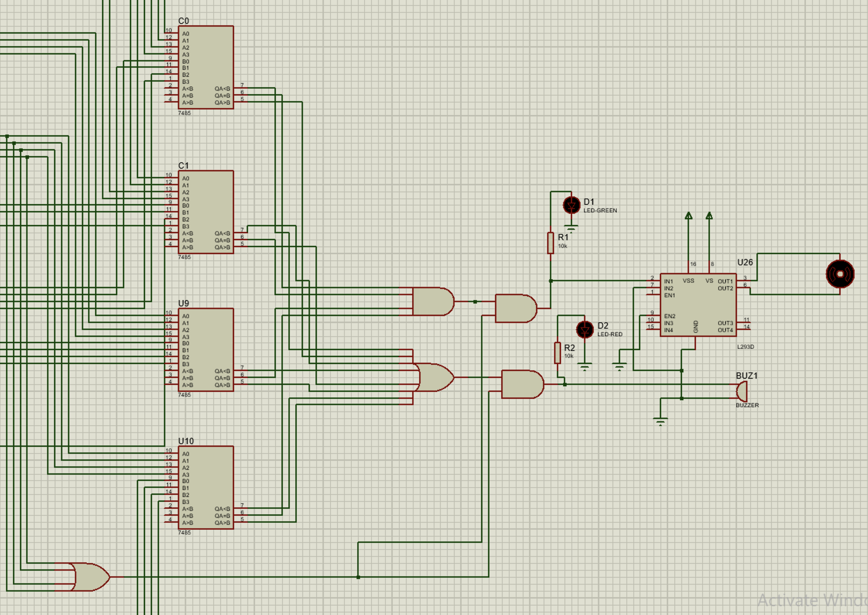Select the AND gate feeding the buzzer
The image size is (868, 615).
click(x=523, y=384)
